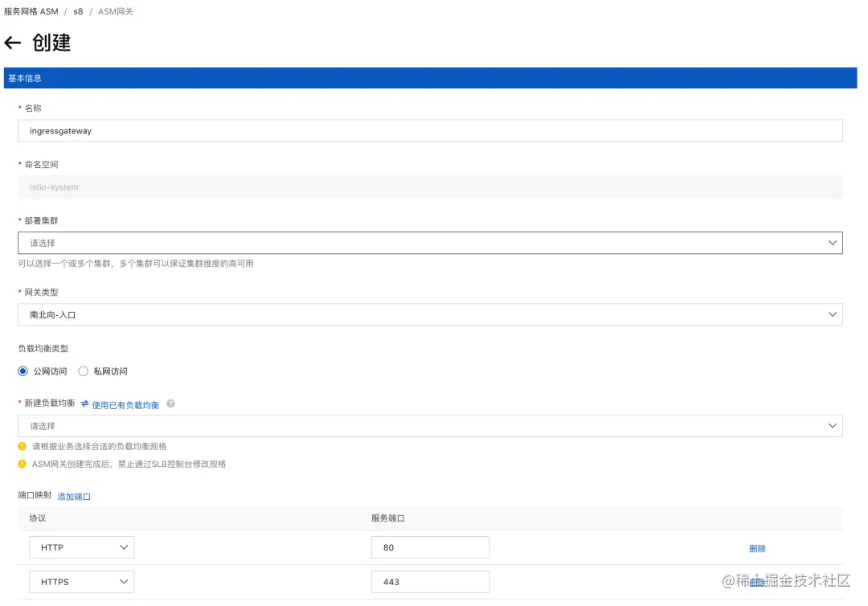Open the 部署集群 dropdown
868x606 pixels.
pyautogui.click(x=430, y=243)
